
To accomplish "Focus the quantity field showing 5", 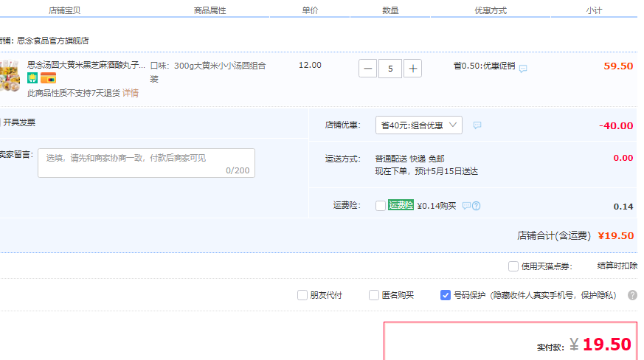I will click(x=390, y=69).
